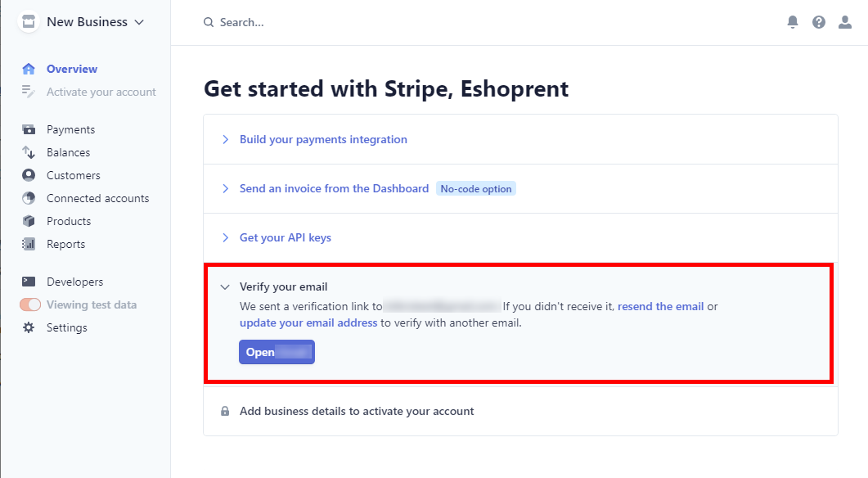Screen dimensions: 868x478
Task: Select the Balances arrows icon
Action: (x=29, y=152)
